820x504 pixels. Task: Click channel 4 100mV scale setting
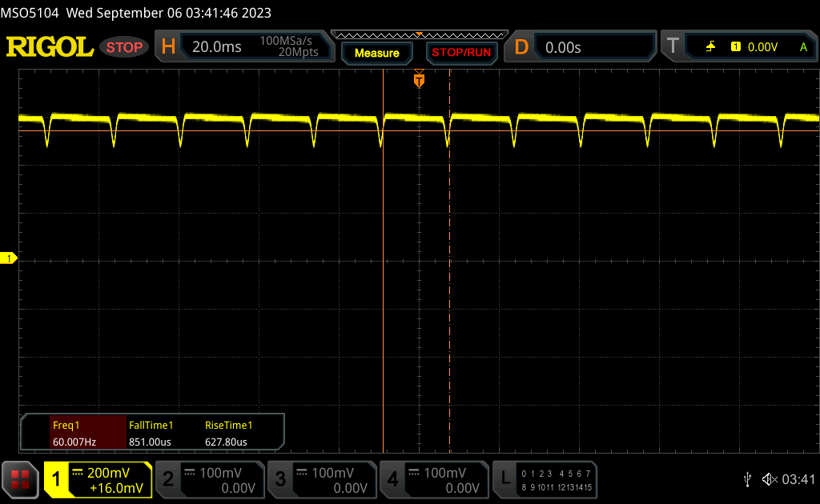445,473
